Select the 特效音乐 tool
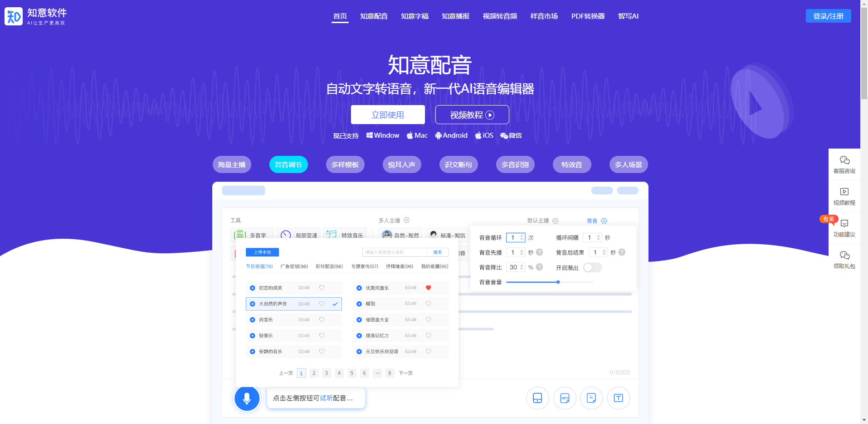This screenshot has height=424, width=868. tap(345, 235)
